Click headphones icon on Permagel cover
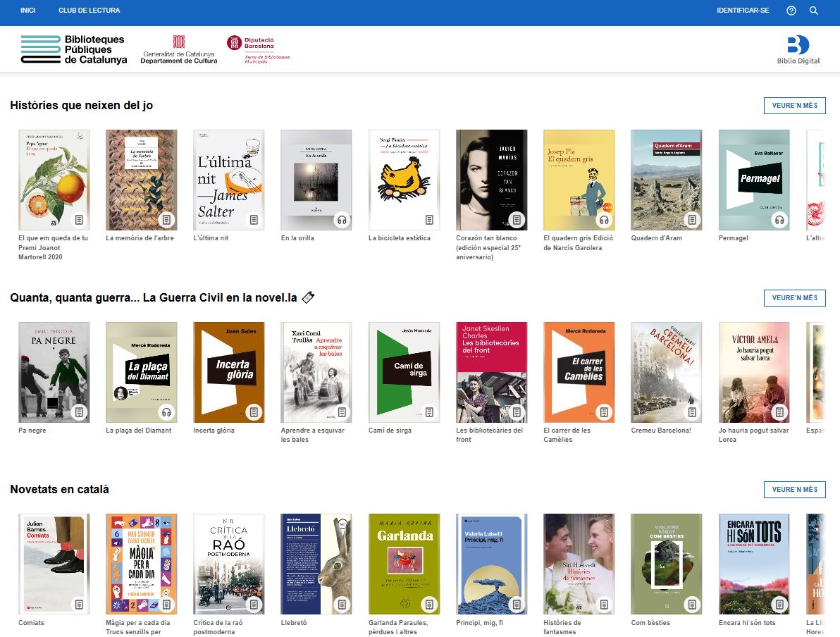Screen dimensions: 840x637 tap(779, 220)
